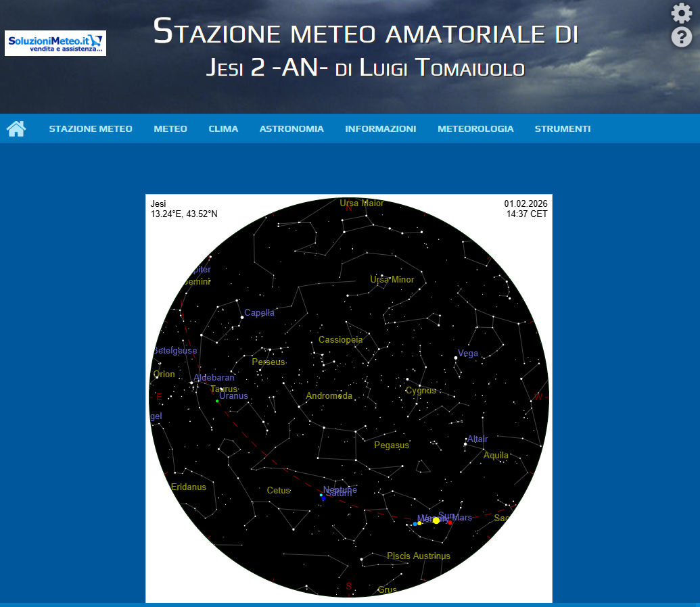The width and height of the screenshot is (700, 607).
Task: Click the SoluzioniMeteo.it logo
Action: tap(55, 43)
